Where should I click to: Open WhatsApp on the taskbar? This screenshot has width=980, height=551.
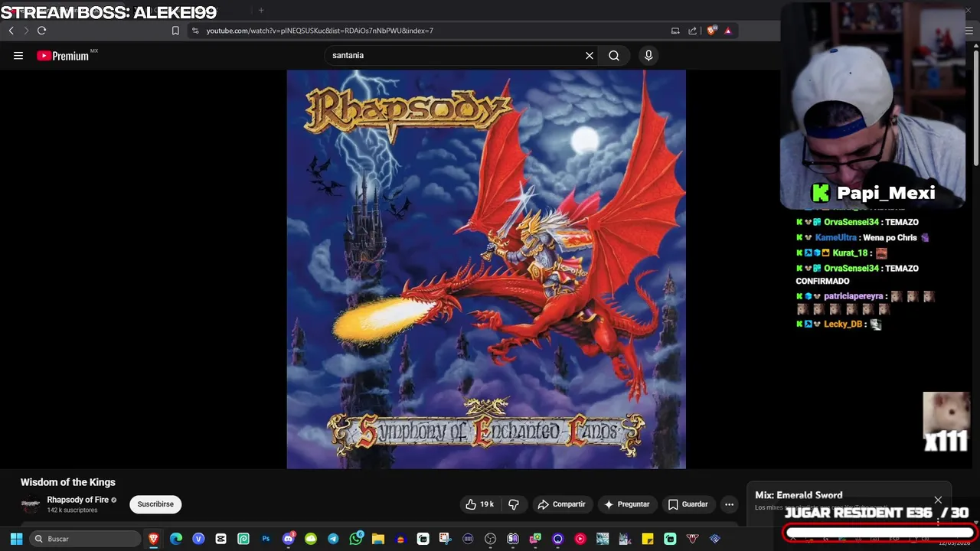coord(356,539)
